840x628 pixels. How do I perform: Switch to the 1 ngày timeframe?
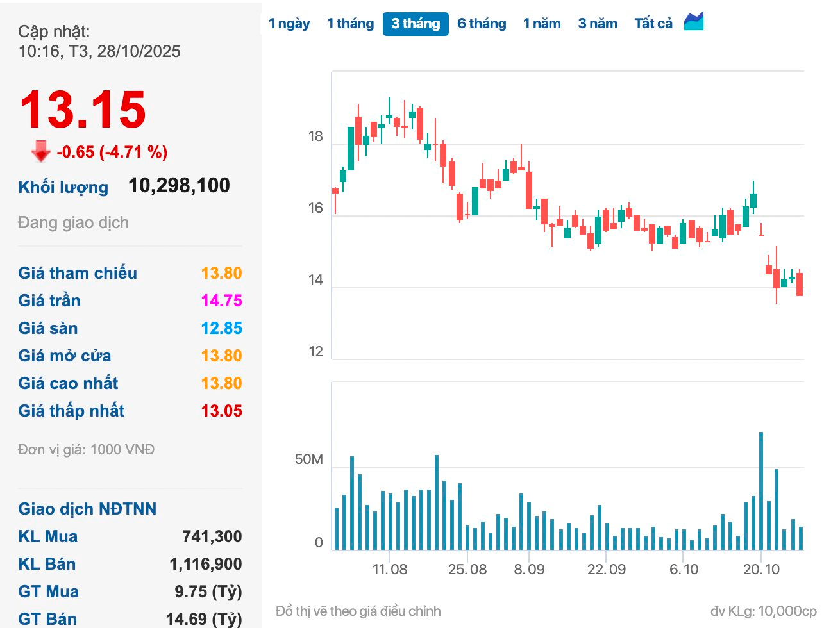coord(289,24)
